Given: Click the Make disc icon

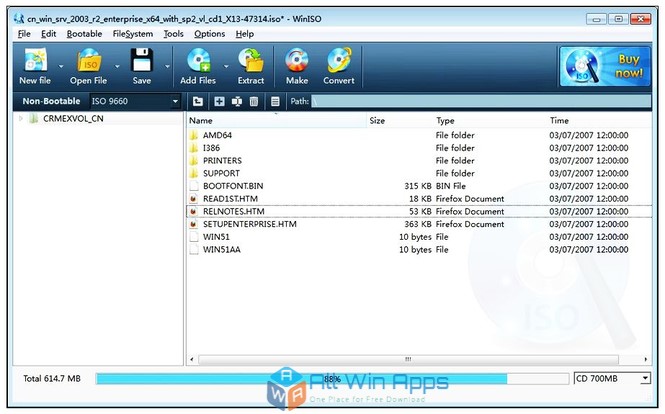Looking at the screenshot, I should point(297,60).
